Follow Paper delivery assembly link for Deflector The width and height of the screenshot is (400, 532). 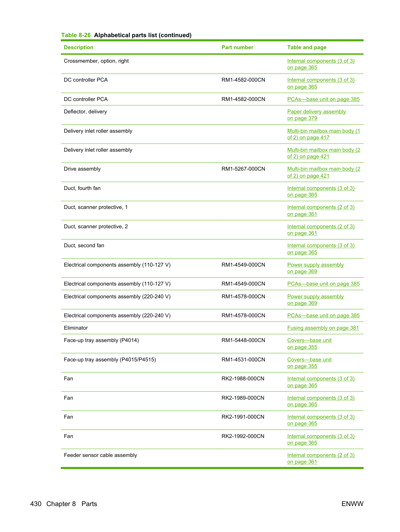coord(316,115)
